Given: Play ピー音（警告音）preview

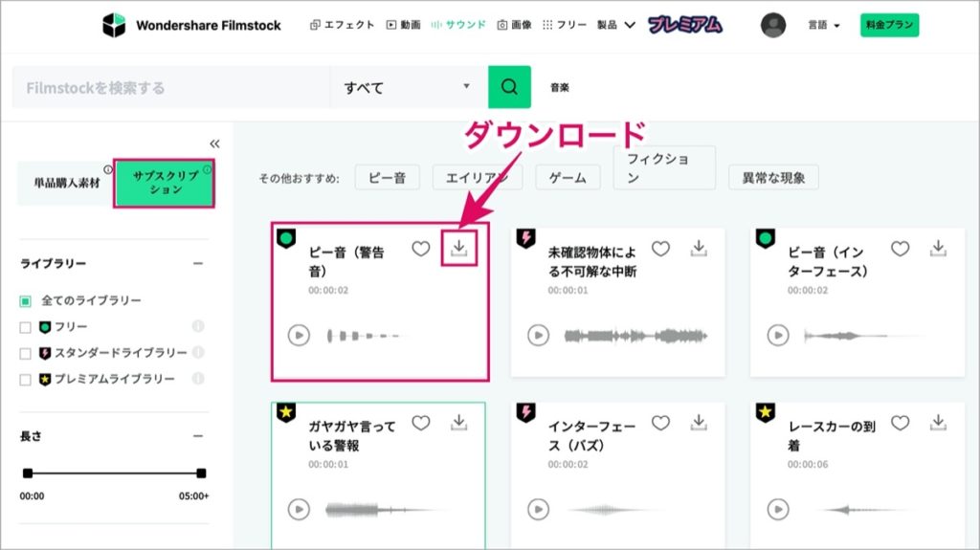Looking at the screenshot, I should 299,336.
